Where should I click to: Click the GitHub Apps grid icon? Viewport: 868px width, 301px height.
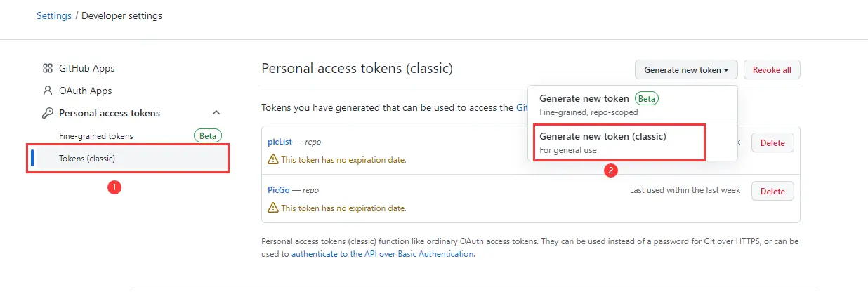click(48, 68)
